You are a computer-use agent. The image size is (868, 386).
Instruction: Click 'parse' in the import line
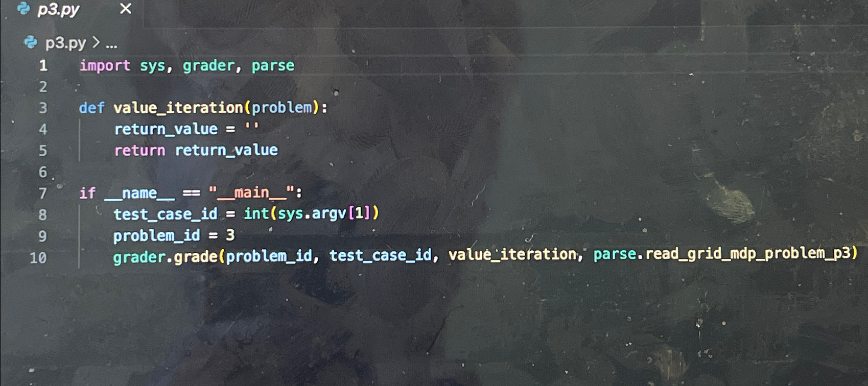(x=273, y=66)
